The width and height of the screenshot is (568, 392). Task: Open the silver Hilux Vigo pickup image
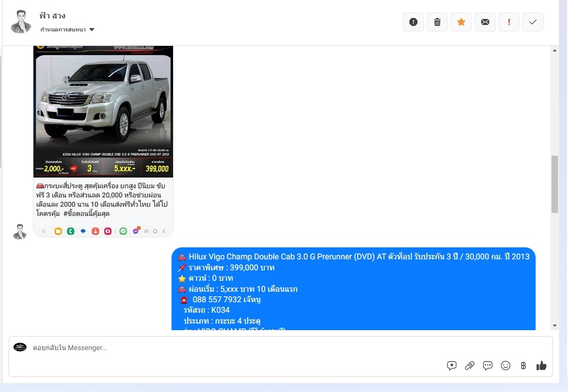point(103,112)
